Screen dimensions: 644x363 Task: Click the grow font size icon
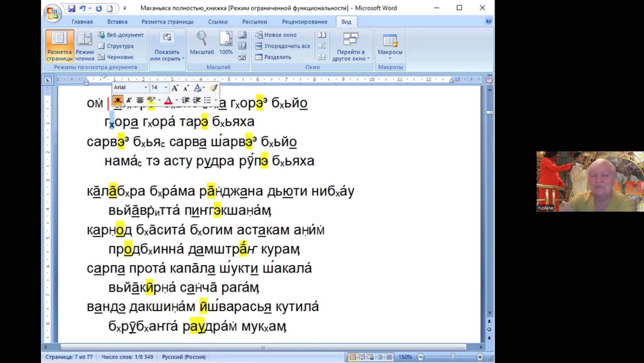click(x=175, y=88)
